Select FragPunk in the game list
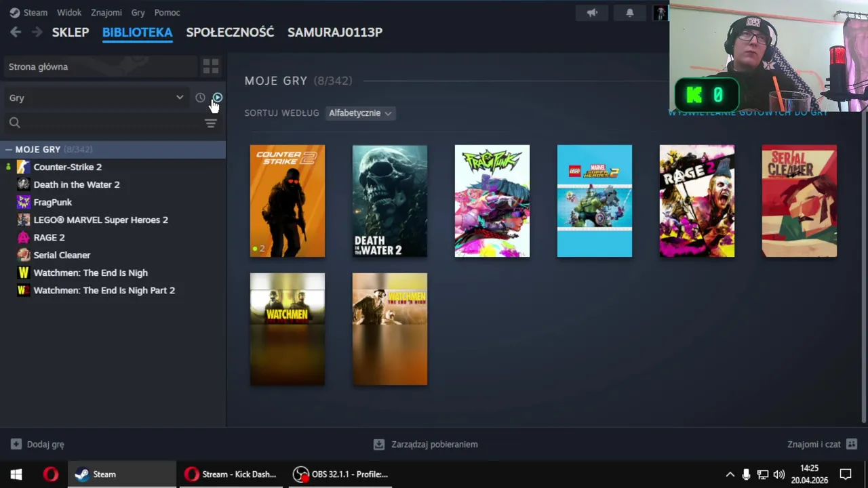The width and height of the screenshot is (868, 488). coord(53,202)
